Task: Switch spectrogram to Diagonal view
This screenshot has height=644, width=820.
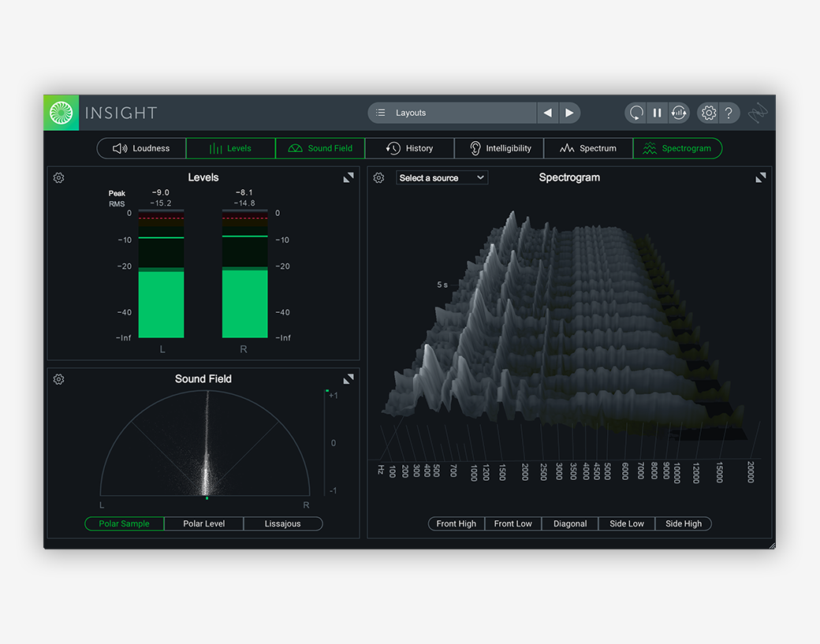Action: pyautogui.click(x=570, y=523)
